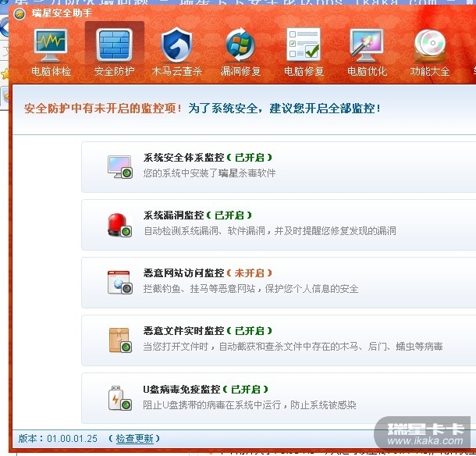Toggle U盘病毒免疫监控 已开启 status
Image resolution: width=476 pixels, height=456 pixels.
tap(246, 389)
